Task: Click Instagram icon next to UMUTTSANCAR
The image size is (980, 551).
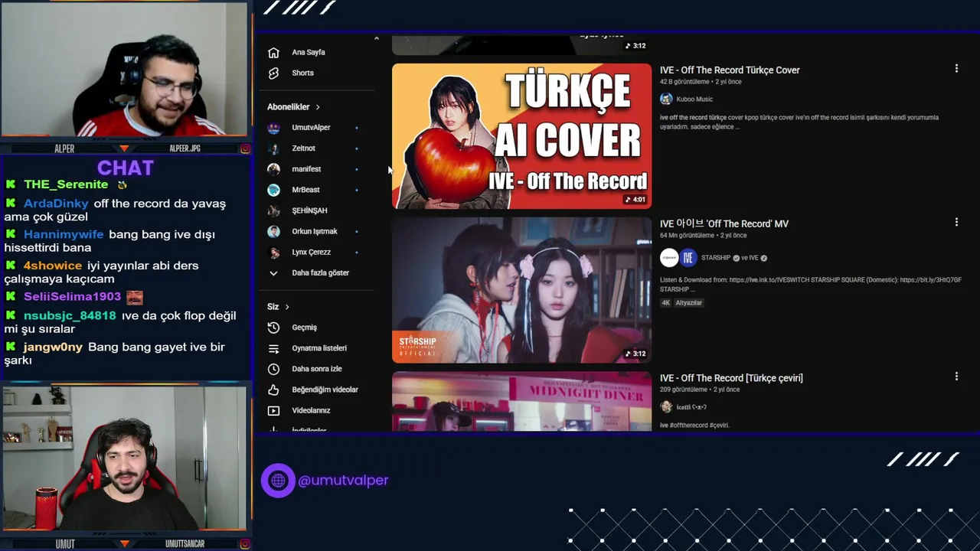Action: coord(245,544)
